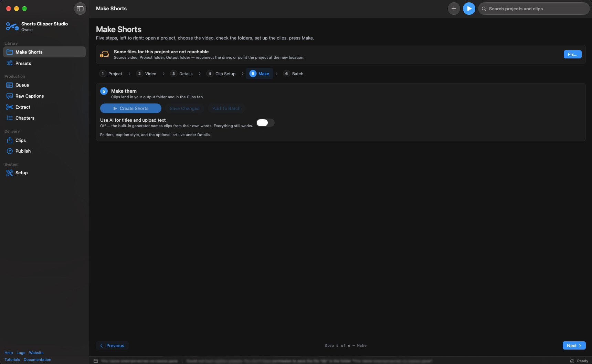Click Save Changes button
Image resolution: width=592 pixels, height=364 pixels.
click(x=184, y=108)
